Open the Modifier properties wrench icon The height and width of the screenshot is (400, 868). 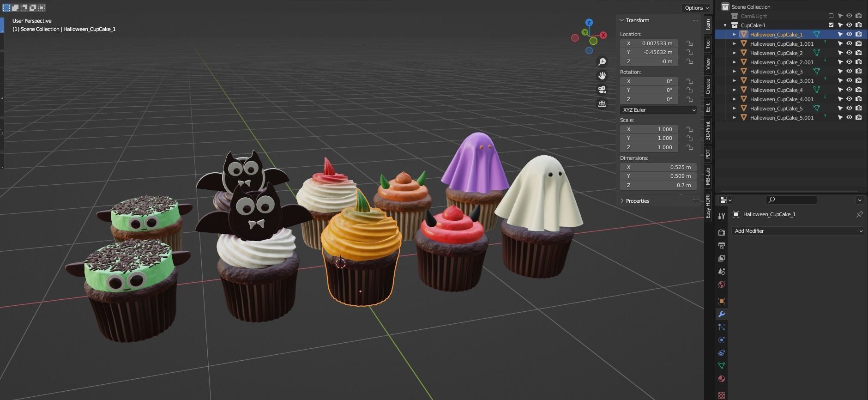[x=722, y=314]
